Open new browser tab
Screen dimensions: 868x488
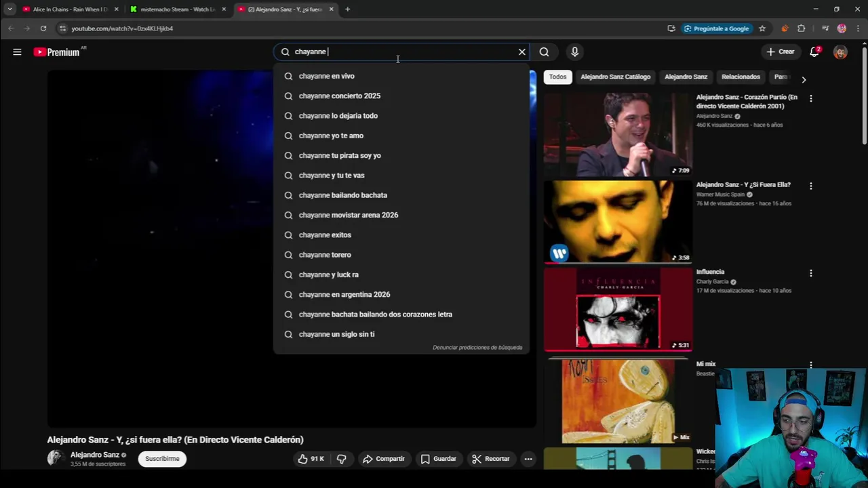click(347, 9)
